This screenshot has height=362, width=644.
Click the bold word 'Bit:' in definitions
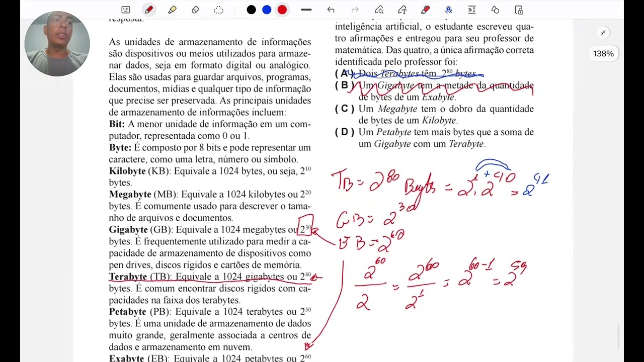click(x=117, y=124)
